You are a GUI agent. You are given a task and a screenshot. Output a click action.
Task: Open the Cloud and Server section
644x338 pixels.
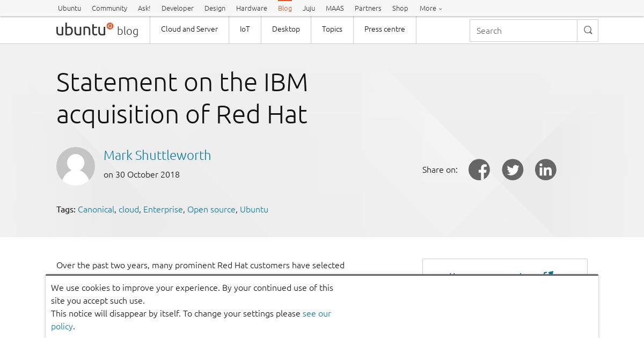189,30
